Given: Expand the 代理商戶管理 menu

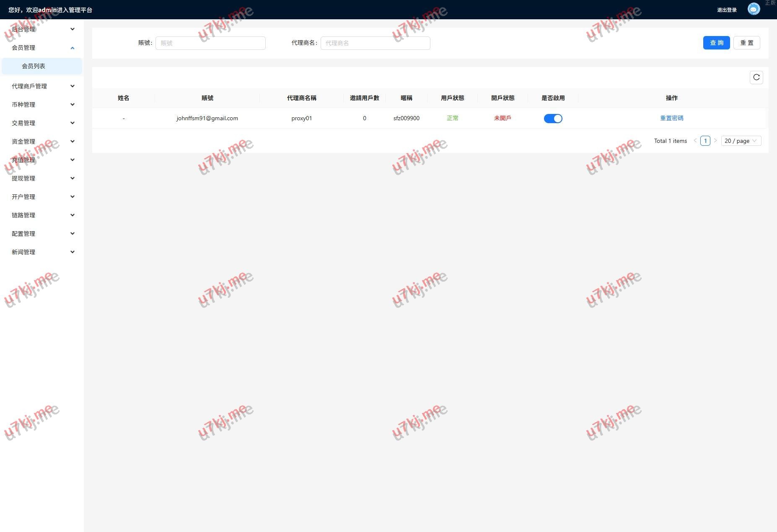Looking at the screenshot, I should [x=42, y=86].
